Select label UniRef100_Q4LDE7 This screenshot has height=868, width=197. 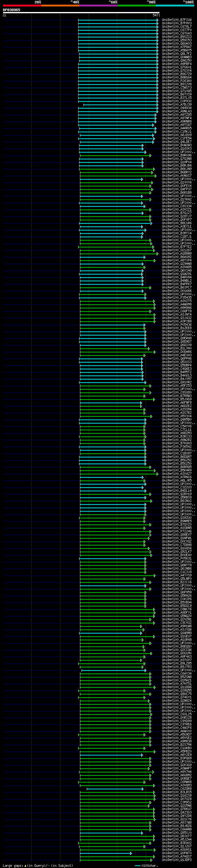(176, 142)
